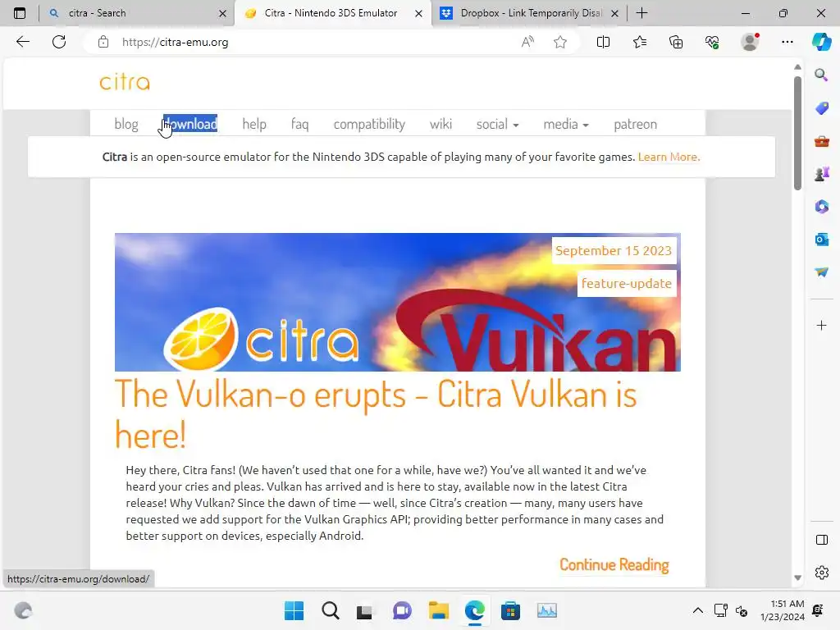Screen dimensions: 840x630
Task: Click the feature-update tag
Action: click(626, 283)
